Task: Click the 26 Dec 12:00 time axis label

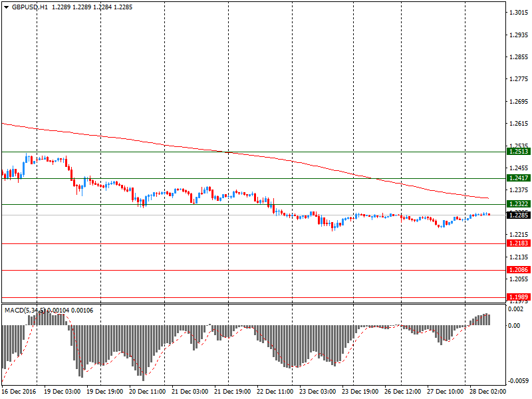Action: 403,392
